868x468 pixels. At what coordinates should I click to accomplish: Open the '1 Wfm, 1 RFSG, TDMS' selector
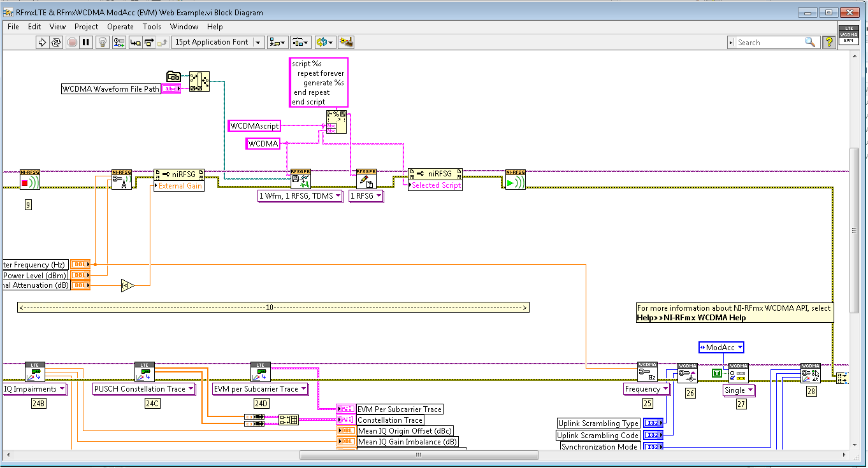click(x=300, y=196)
